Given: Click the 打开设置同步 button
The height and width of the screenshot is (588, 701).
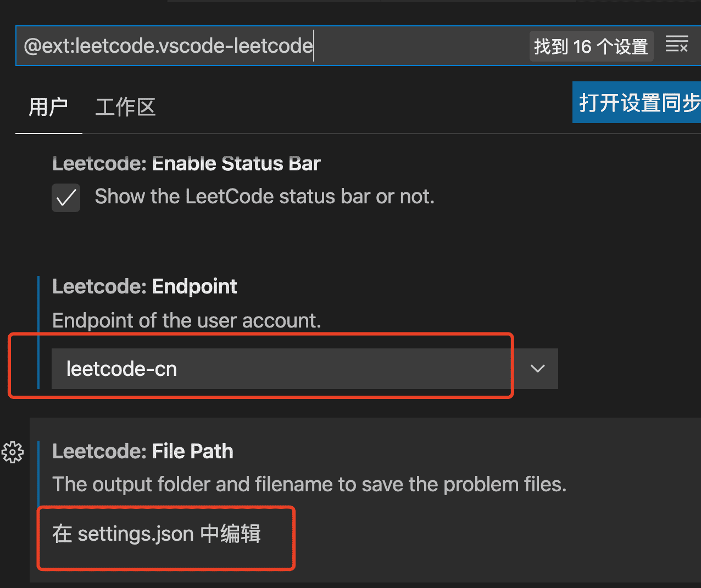Looking at the screenshot, I should pos(637,103).
